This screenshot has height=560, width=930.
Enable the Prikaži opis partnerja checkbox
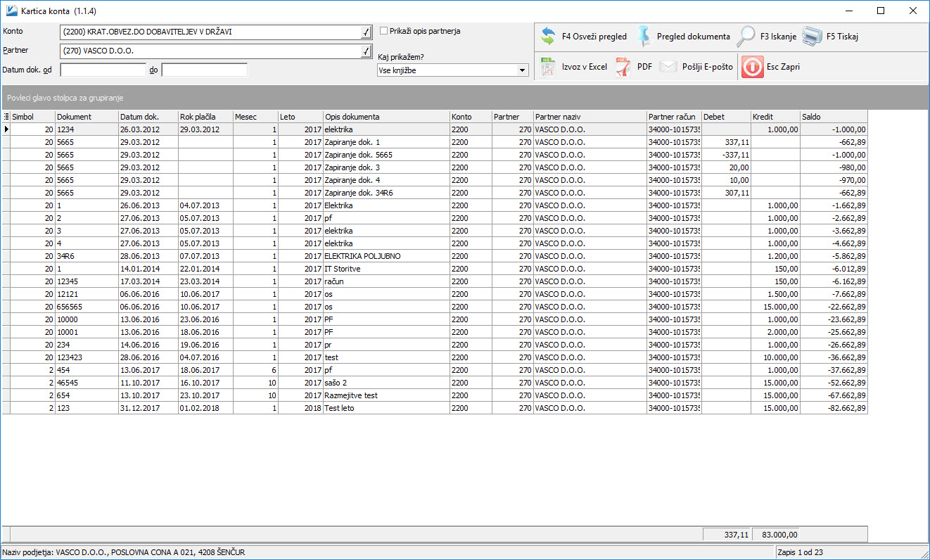pos(383,31)
